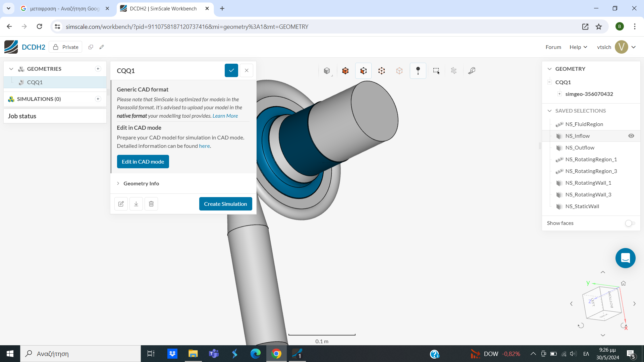Toggle the Show faces switch
Image resolution: width=644 pixels, height=362 pixels.
pos(629,223)
